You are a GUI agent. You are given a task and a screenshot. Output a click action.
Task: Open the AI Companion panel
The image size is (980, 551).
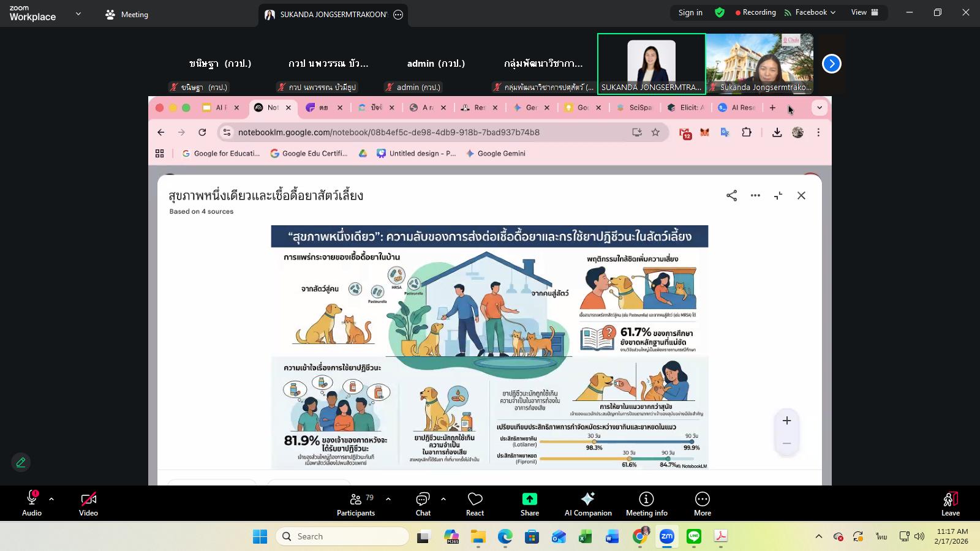click(587, 504)
